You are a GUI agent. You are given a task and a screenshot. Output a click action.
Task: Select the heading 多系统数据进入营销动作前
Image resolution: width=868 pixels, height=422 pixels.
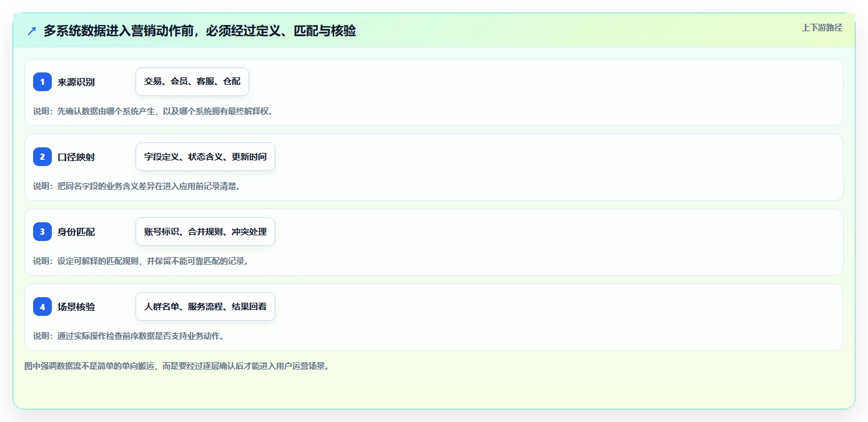(200, 31)
